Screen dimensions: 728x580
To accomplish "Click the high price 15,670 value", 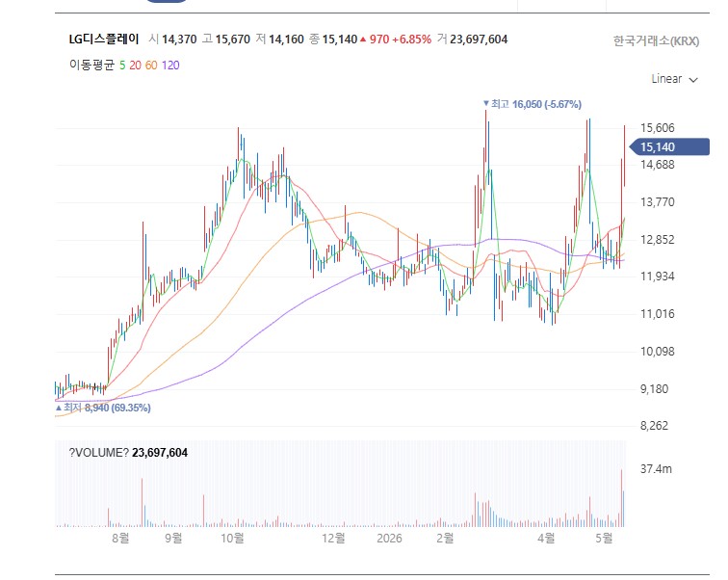I will [x=233, y=40].
